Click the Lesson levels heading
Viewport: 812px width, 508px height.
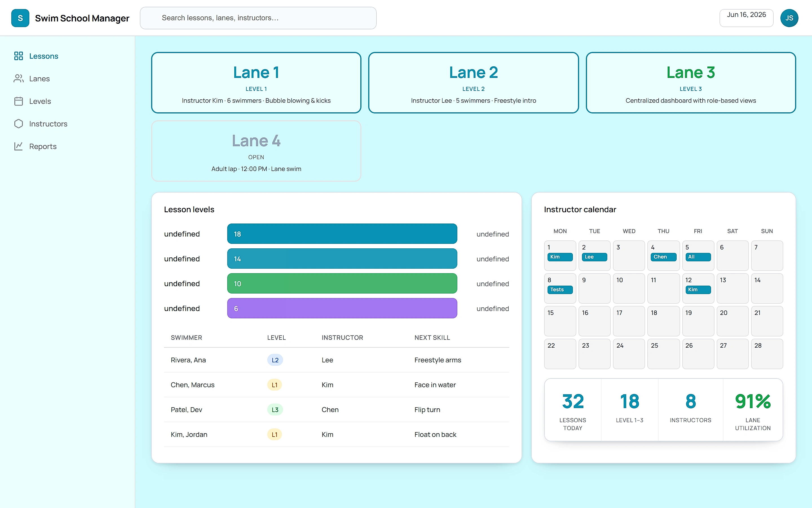point(189,210)
